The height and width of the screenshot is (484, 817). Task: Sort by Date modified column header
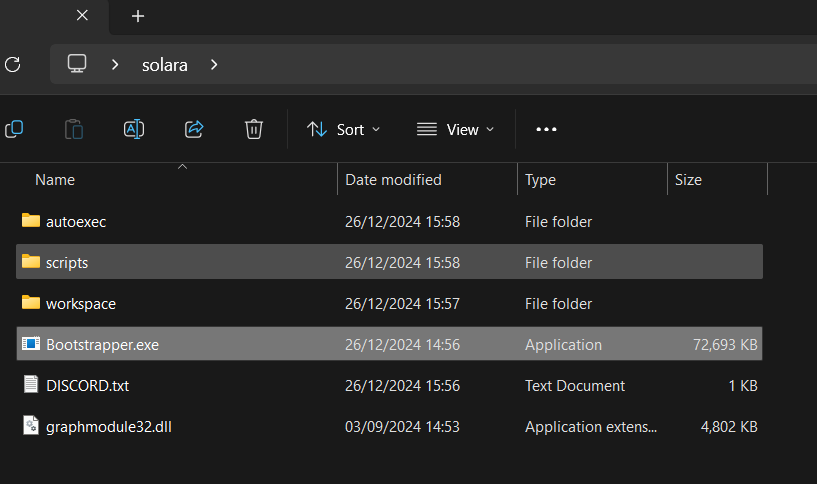tap(393, 180)
